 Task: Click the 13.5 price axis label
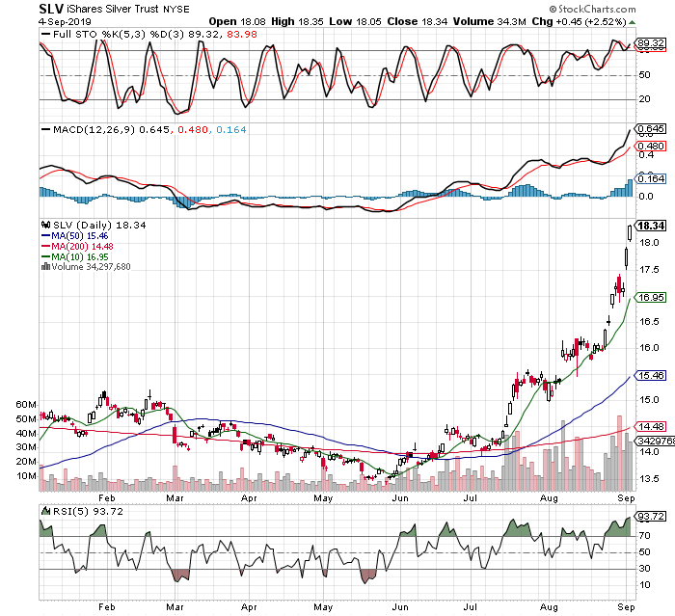coord(649,479)
